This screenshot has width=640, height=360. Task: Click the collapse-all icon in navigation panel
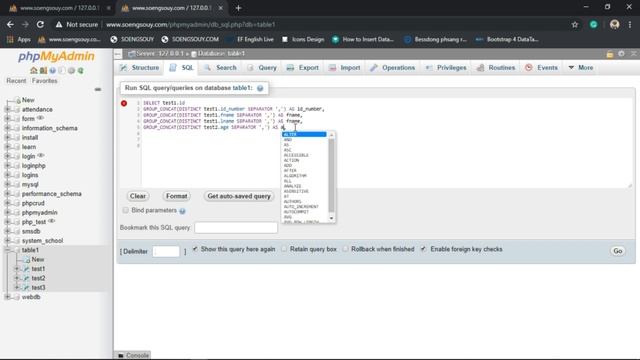tap(98, 89)
